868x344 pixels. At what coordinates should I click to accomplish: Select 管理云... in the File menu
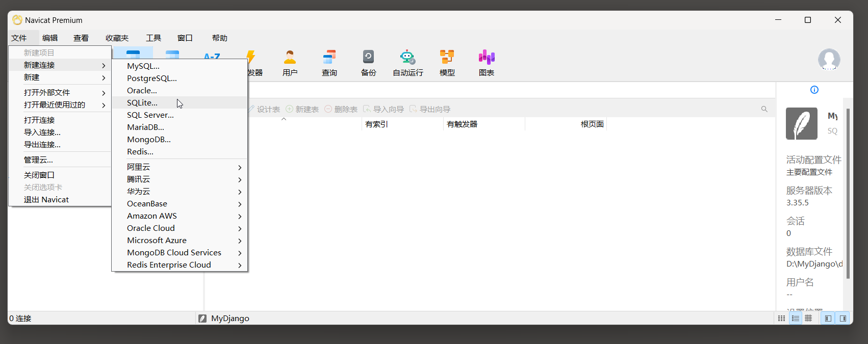(x=60, y=160)
